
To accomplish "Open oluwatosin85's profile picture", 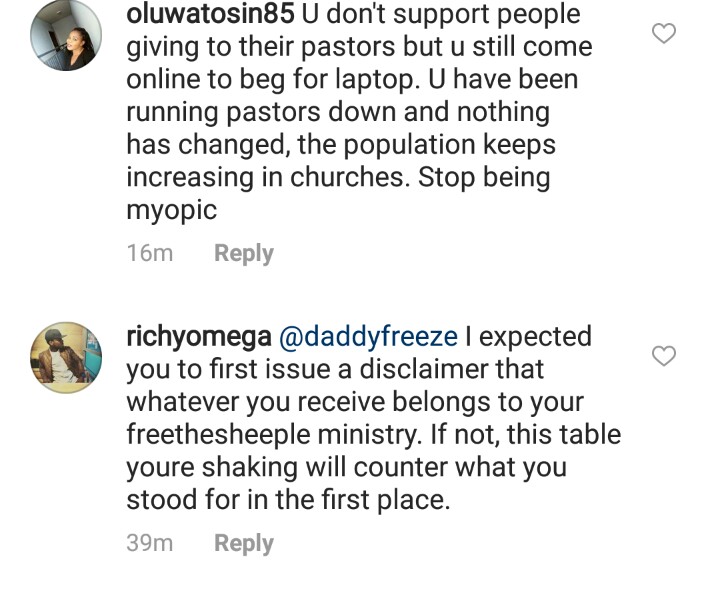I will [66, 37].
